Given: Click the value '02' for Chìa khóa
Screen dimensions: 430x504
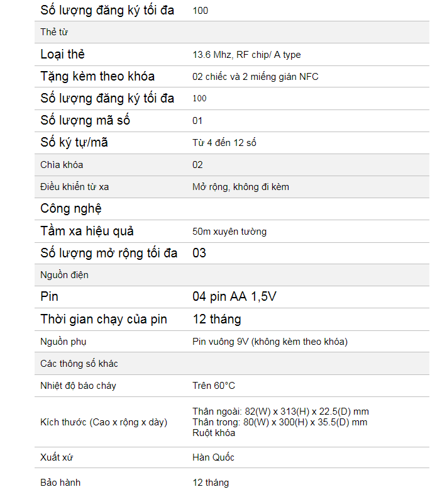Looking at the screenshot, I should tap(197, 165).
